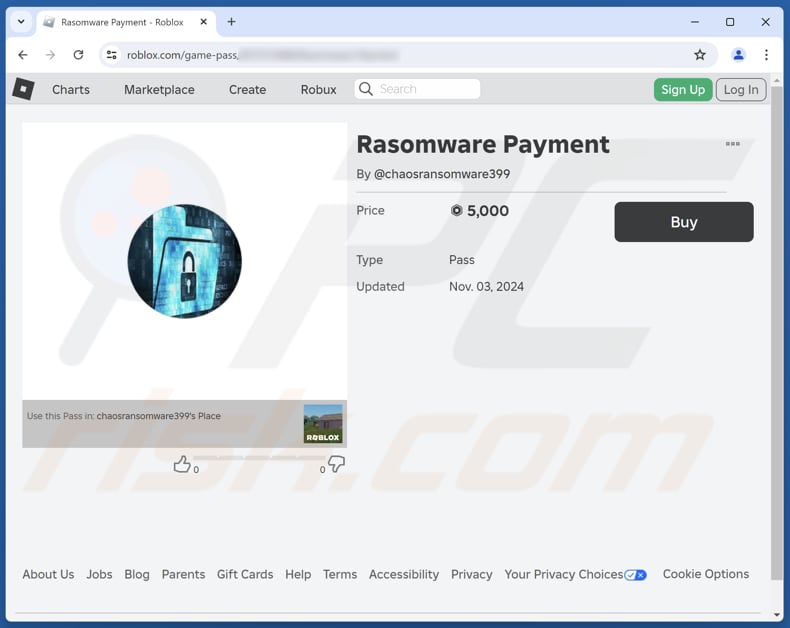Open creator @chaosransomware399's profile

(442, 174)
